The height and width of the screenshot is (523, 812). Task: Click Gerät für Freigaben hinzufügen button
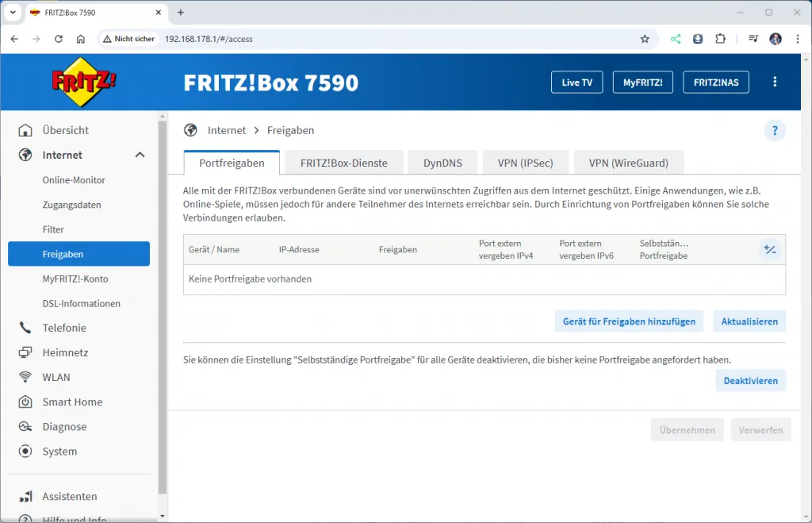coord(629,321)
